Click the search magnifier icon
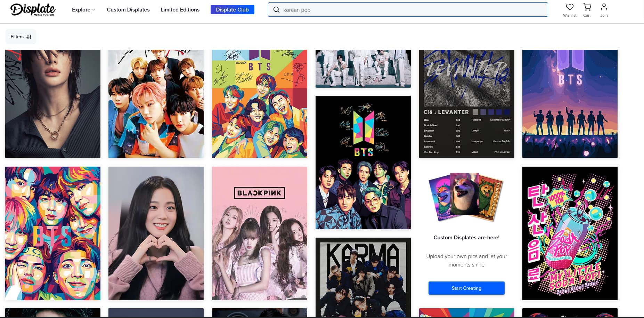This screenshot has width=644, height=318. click(x=276, y=10)
